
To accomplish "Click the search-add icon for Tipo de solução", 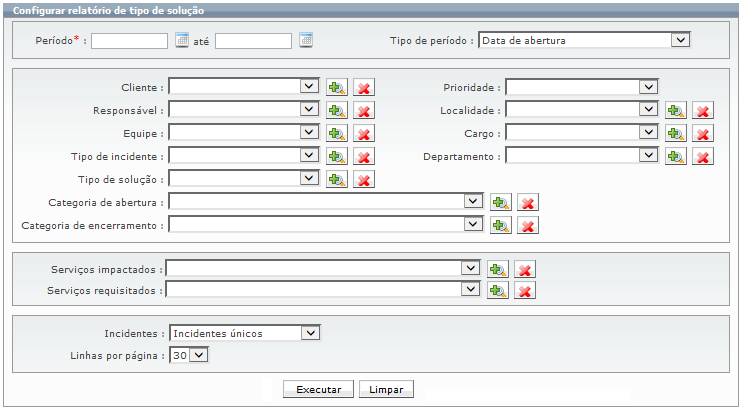I will [336, 179].
